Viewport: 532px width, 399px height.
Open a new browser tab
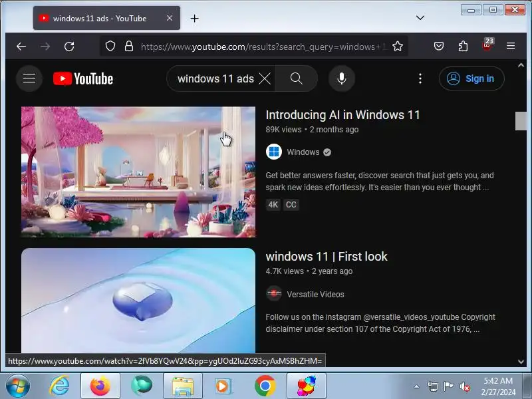194,19
